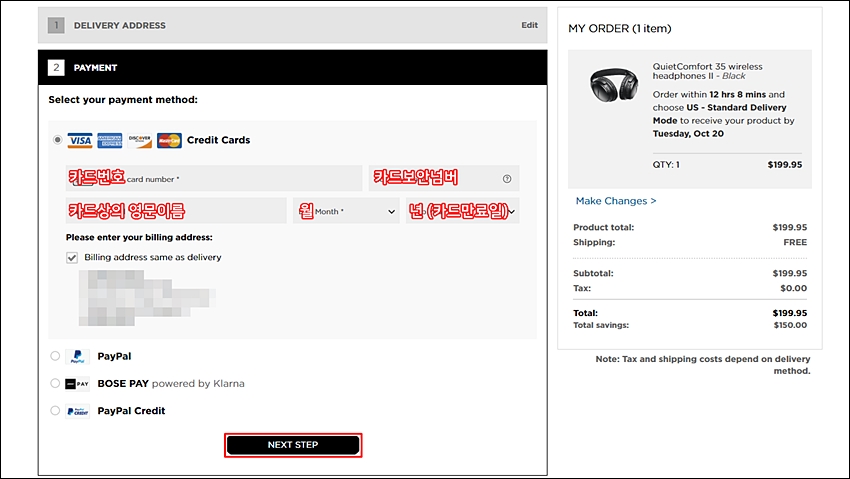
Task: Select the PayPal Credit radio button
Action: click(55, 410)
